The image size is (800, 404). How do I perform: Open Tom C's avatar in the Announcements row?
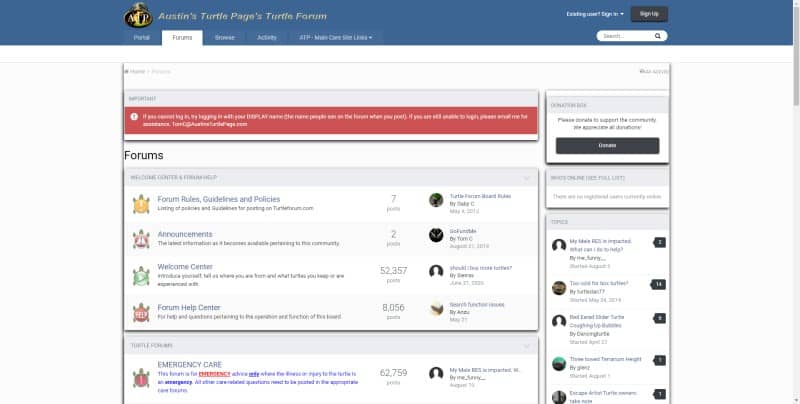click(x=436, y=235)
